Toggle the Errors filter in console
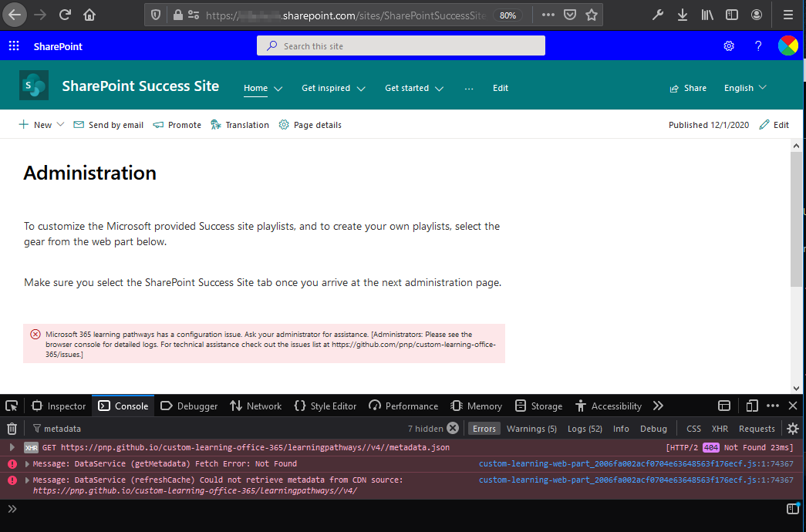806x532 pixels. pyautogui.click(x=484, y=428)
